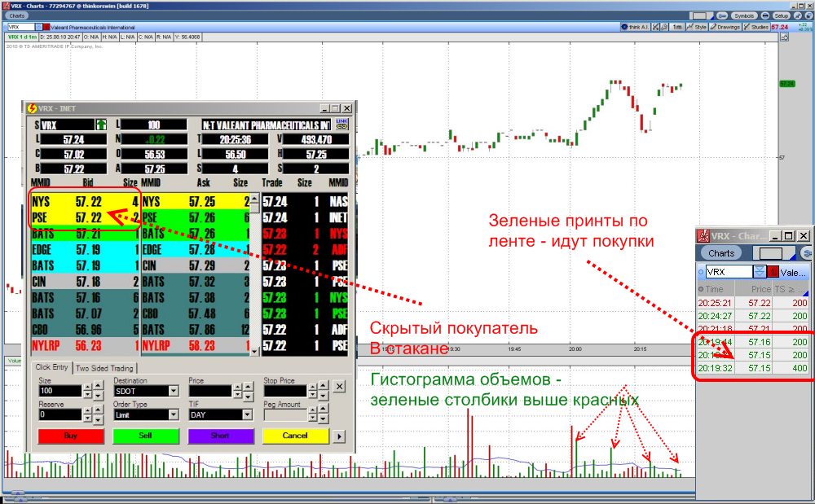The height and width of the screenshot is (504, 815).
Task: Click the lightning icon in VRX - INET title
Action: tap(33, 108)
